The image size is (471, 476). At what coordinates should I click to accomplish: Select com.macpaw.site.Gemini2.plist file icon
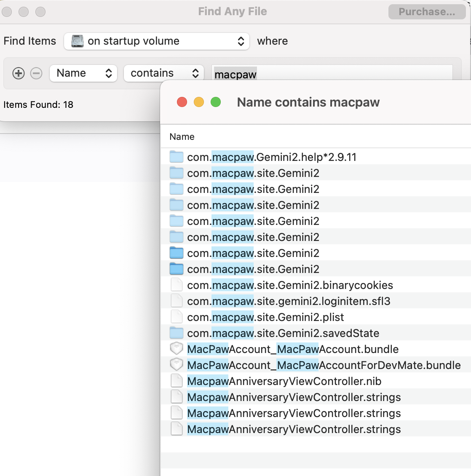click(x=177, y=317)
